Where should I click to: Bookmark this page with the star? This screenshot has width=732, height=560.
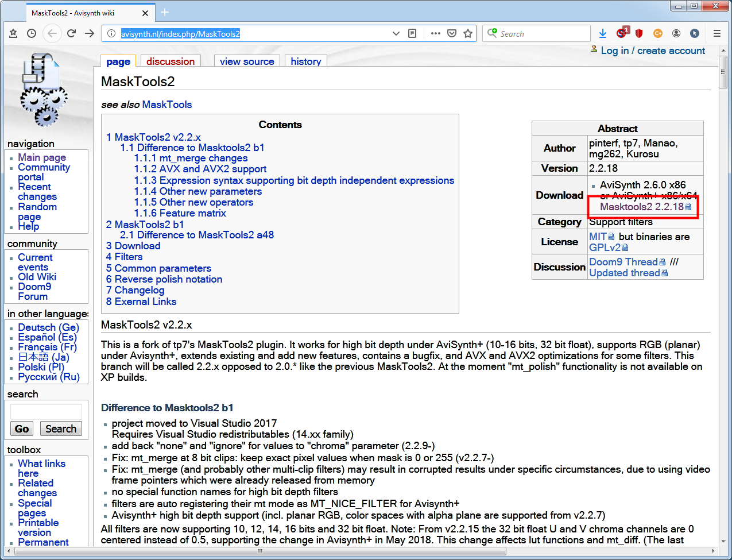pos(468,33)
